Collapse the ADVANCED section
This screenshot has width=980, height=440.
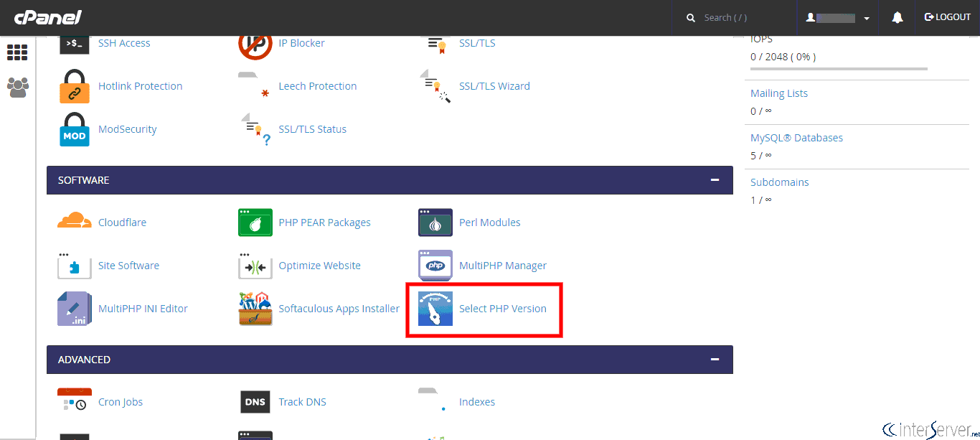pyautogui.click(x=714, y=360)
